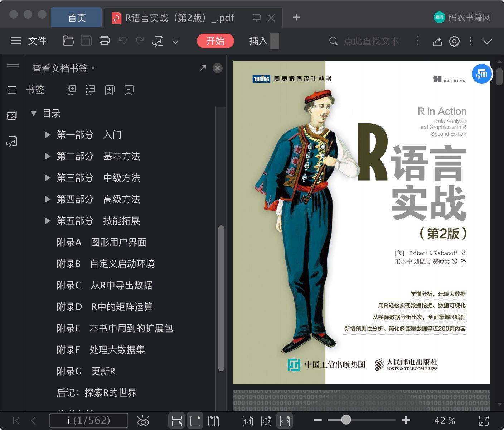This screenshot has height=430, width=504.
Task: Select the 插入 ribbon tab
Action: 258,41
